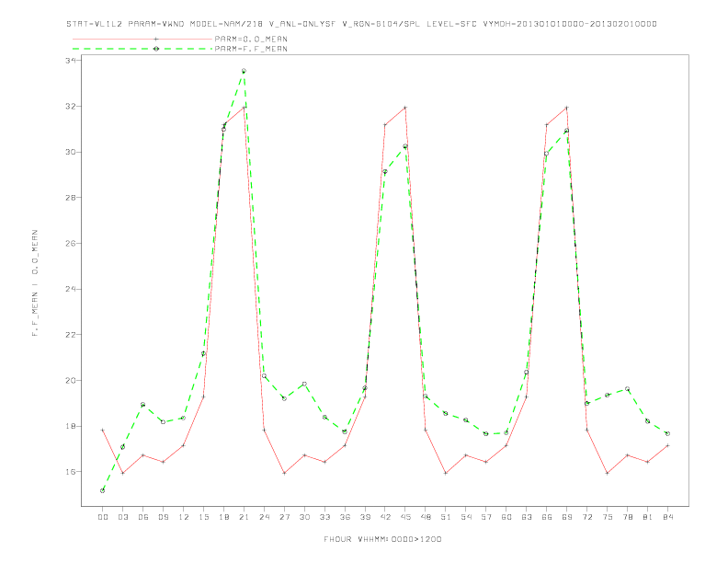Select the red solid line legend sample

point(142,39)
